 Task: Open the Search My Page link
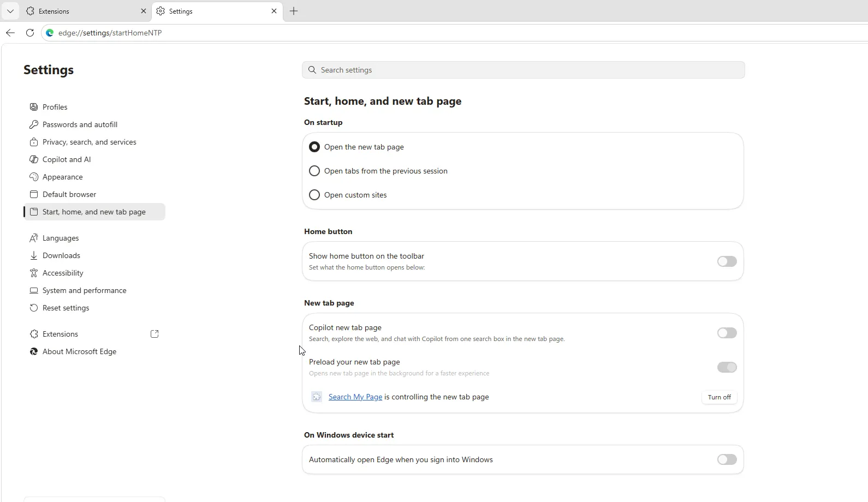[x=355, y=397]
